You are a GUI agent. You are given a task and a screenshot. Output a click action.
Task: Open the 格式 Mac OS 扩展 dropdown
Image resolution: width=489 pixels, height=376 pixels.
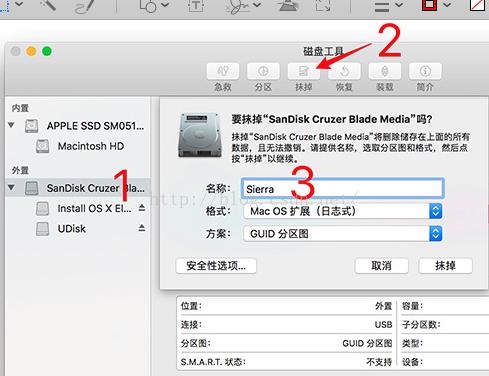point(343,211)
